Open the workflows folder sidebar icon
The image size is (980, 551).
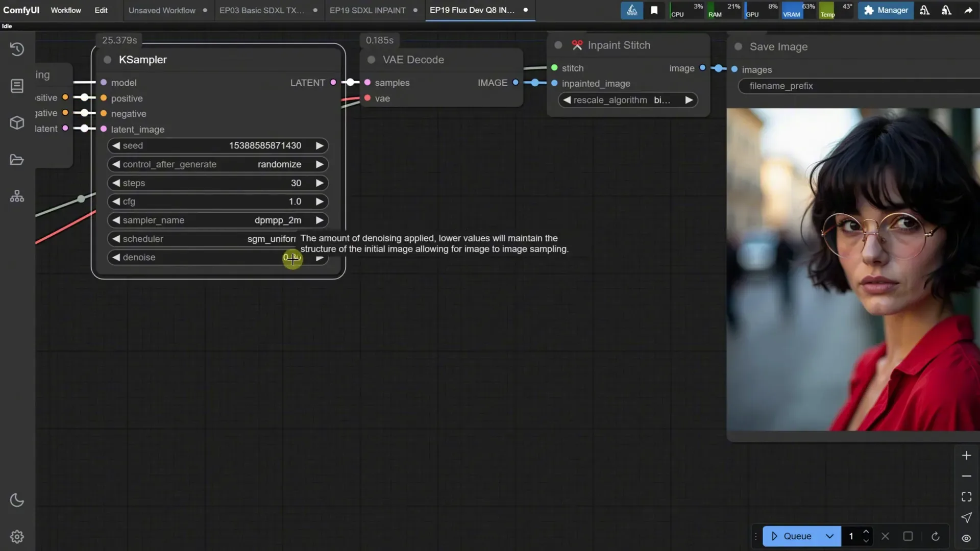tap(17, 160)
